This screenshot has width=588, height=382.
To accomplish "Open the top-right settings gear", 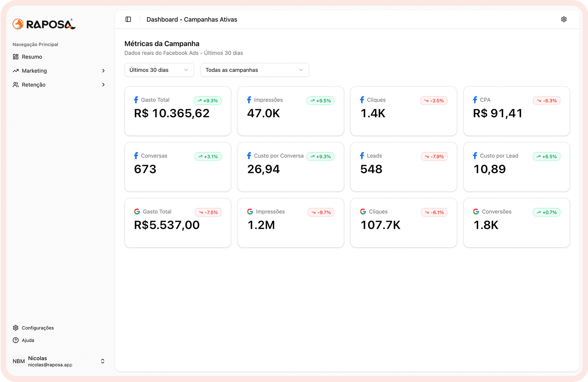I will click(x=564, y=19).
